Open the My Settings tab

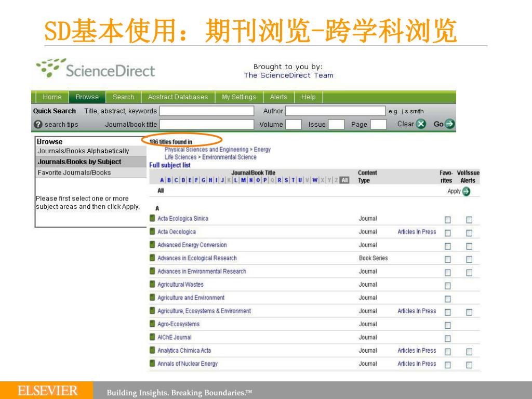click(x=239, y=97)
